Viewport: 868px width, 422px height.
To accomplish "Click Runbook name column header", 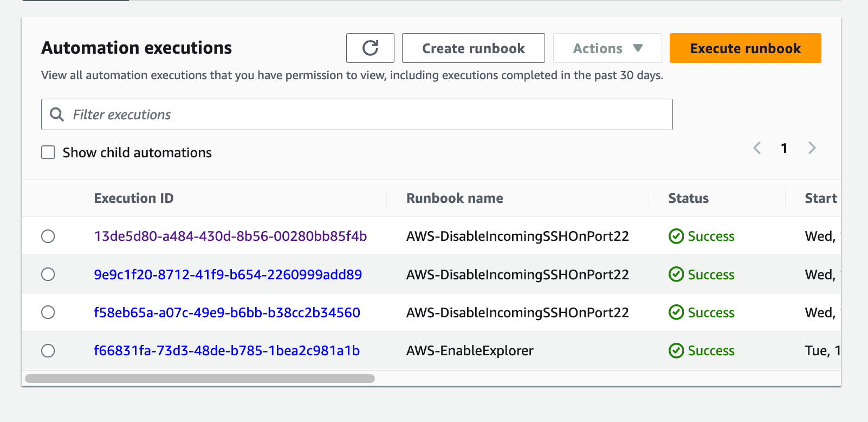I will [x=455, y=199].
